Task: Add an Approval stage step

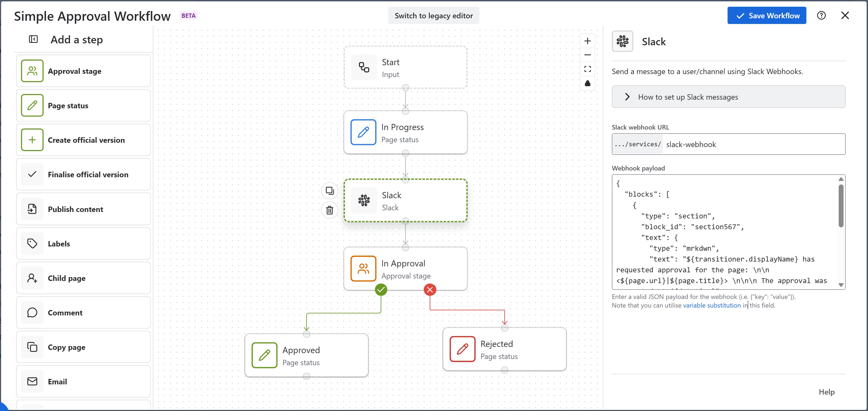Action: [x=83, y=71]
